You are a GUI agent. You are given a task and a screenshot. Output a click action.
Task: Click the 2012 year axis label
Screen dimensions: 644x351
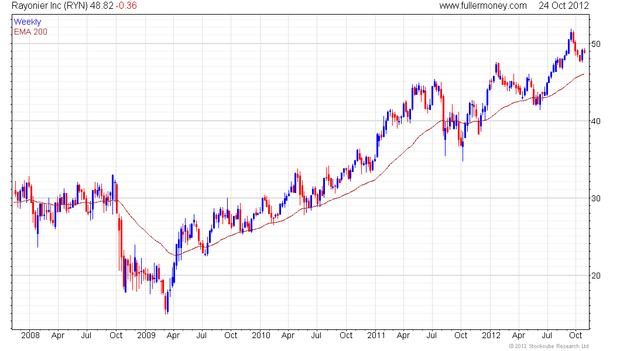(491, 335)
